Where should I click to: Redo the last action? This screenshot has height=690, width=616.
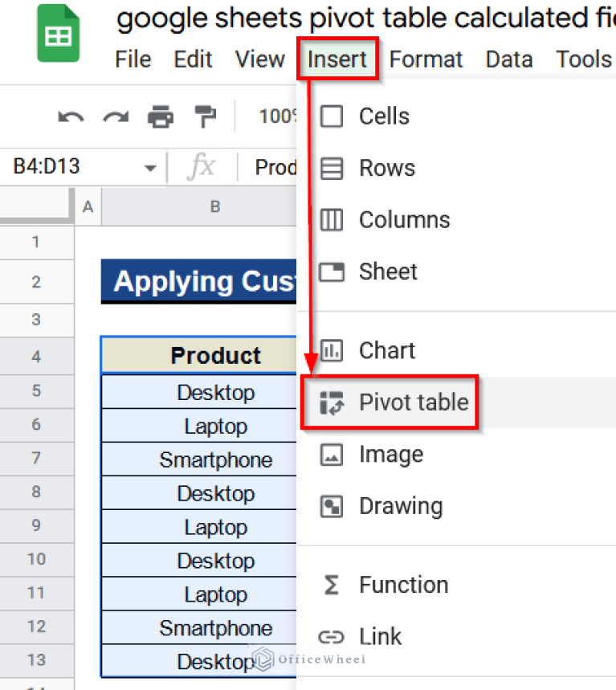[115, 116]
